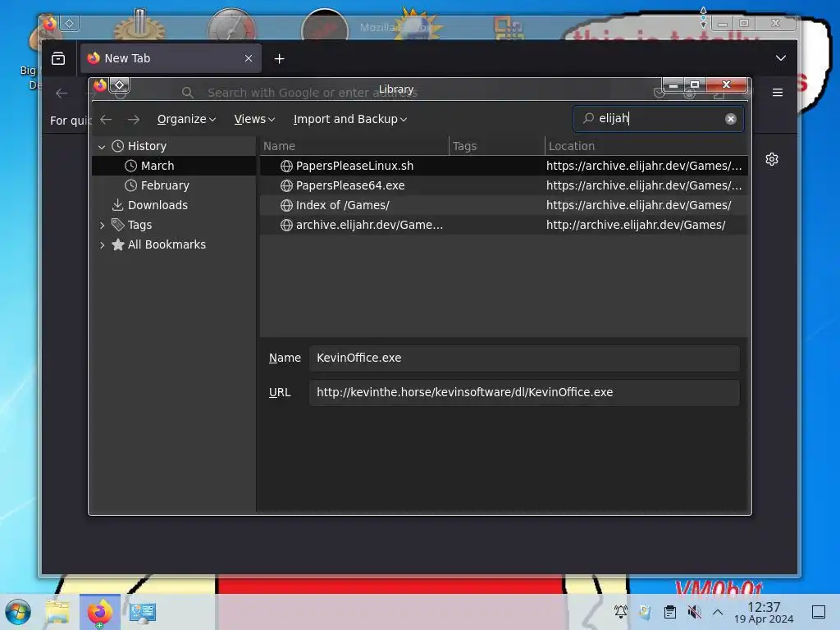Select the 'Index of /Games/' entry
Image resolution: width=840 pixels, height=630 pixels.
(x=504, y=205)
